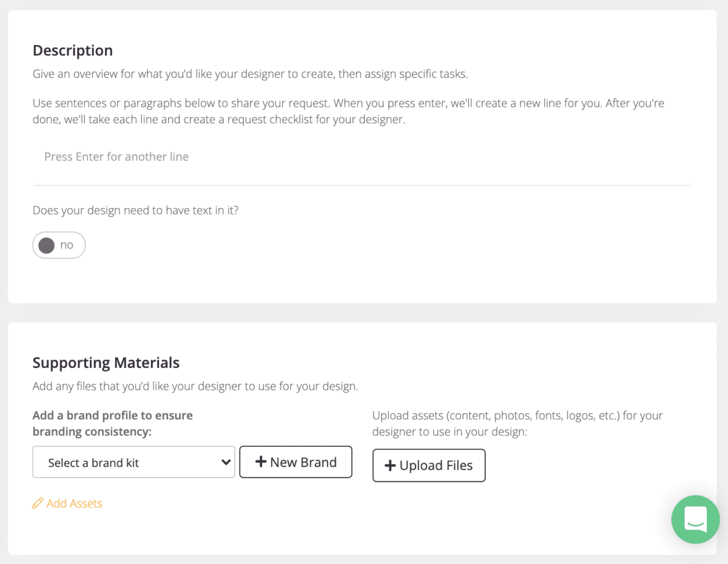This screenshot has height=564, width=728.
Task: Click the plus icon on Upload Files
Action: 389,465
